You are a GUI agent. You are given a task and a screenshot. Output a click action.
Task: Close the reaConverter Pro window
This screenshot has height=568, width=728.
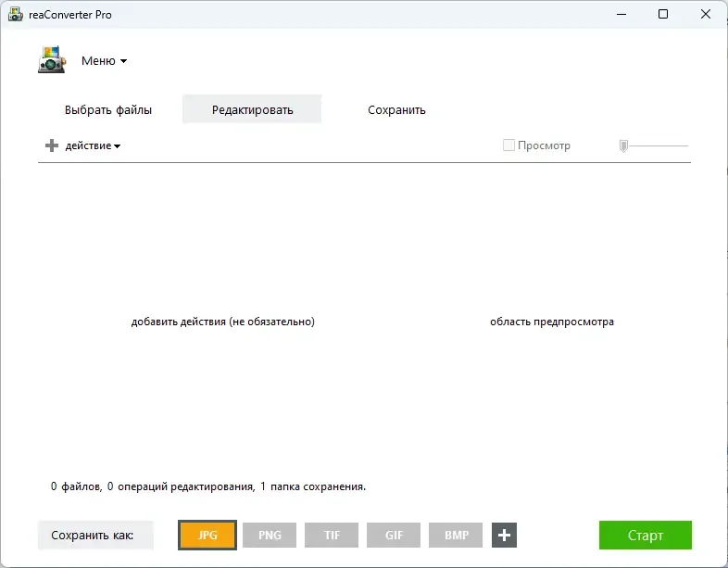[x=706, y=15]
